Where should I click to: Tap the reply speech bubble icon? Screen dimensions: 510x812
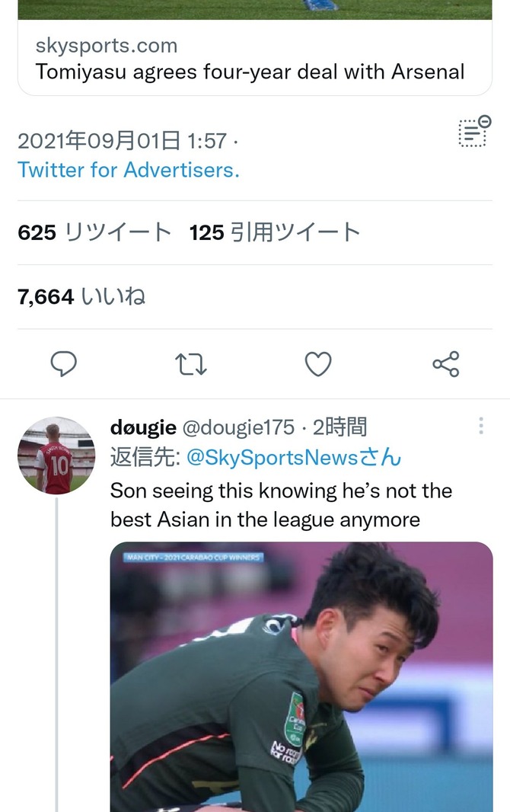[64, 363]
